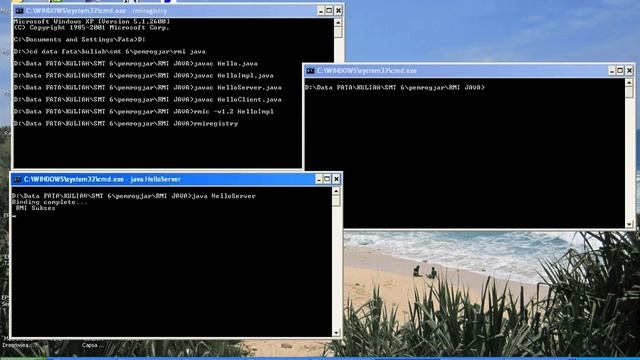Click the 'javac HelloClient.java' command line
This screenshot has width=640, height=360.
tap(147, 99)
